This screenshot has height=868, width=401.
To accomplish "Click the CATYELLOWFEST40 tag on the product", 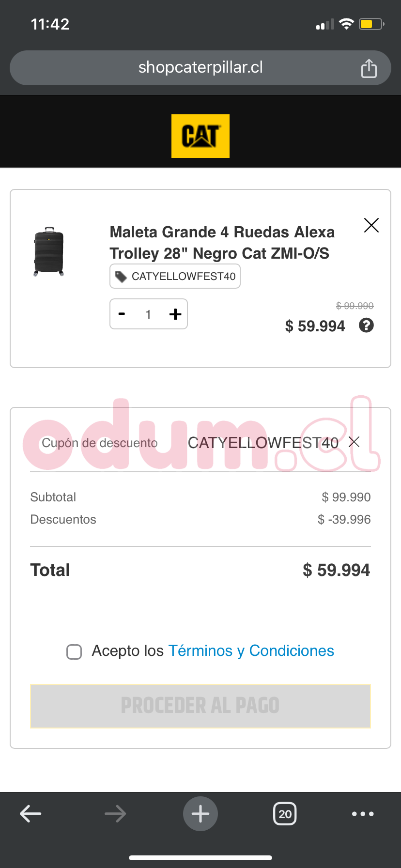I will (175, 277).
